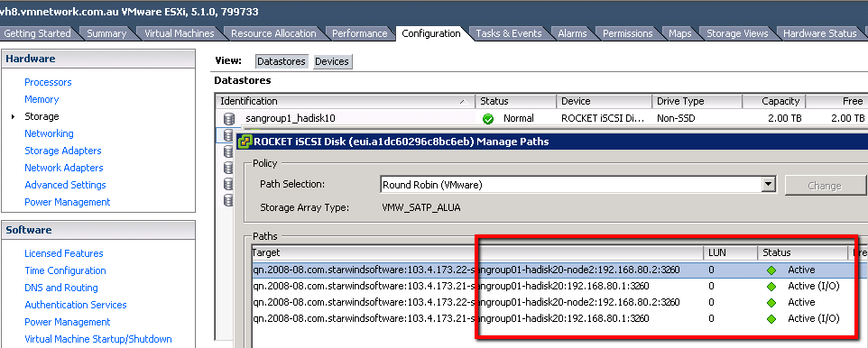The height and width of the screenshot is (348, 868).
Task: Click the disabled Change button
Action: pos(825,186)
